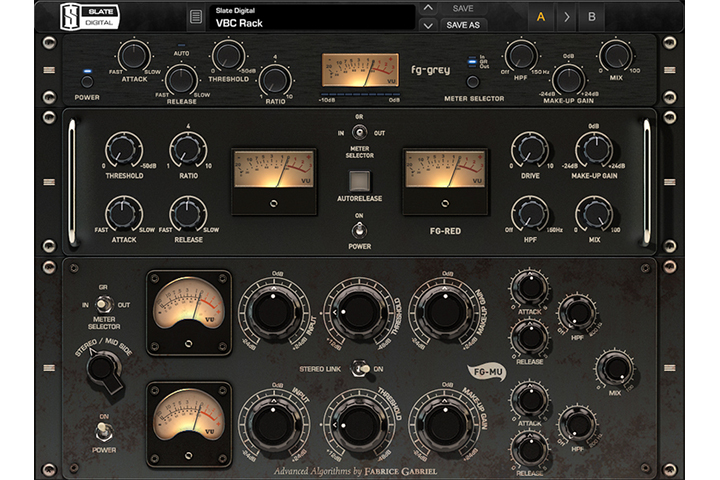This screenshot has height=480, width=720.
Task: Toggle the FG-Grey AUTO release indicator
Action: [x=181, y=45]
